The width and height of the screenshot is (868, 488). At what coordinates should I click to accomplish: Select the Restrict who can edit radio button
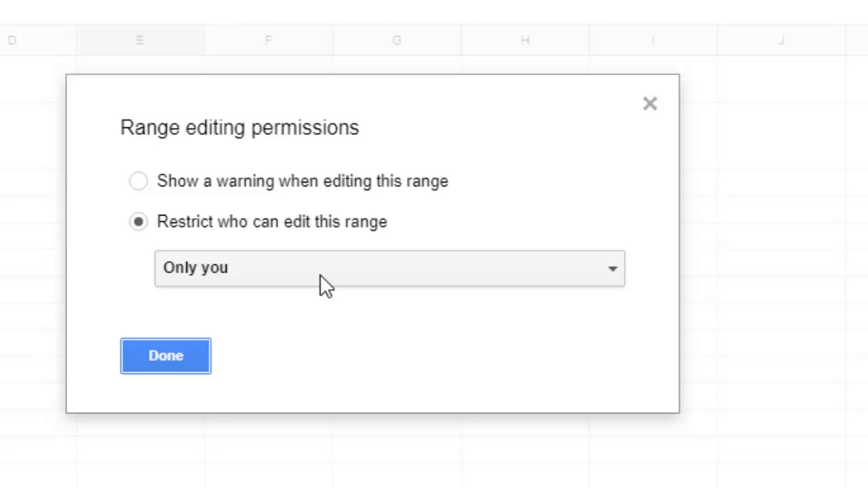(138, 222)
